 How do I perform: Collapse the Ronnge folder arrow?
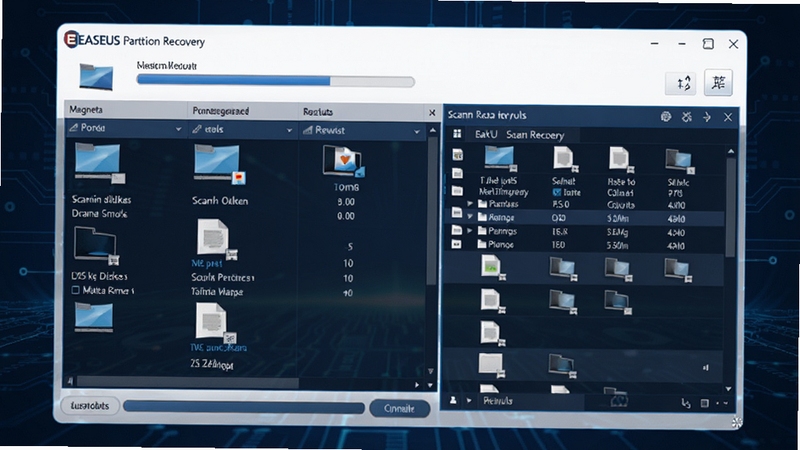click(470, 217)
